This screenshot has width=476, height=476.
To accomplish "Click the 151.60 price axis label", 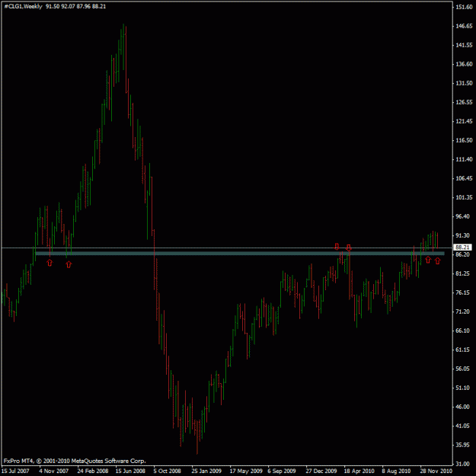I will click(x=464, y=7).
